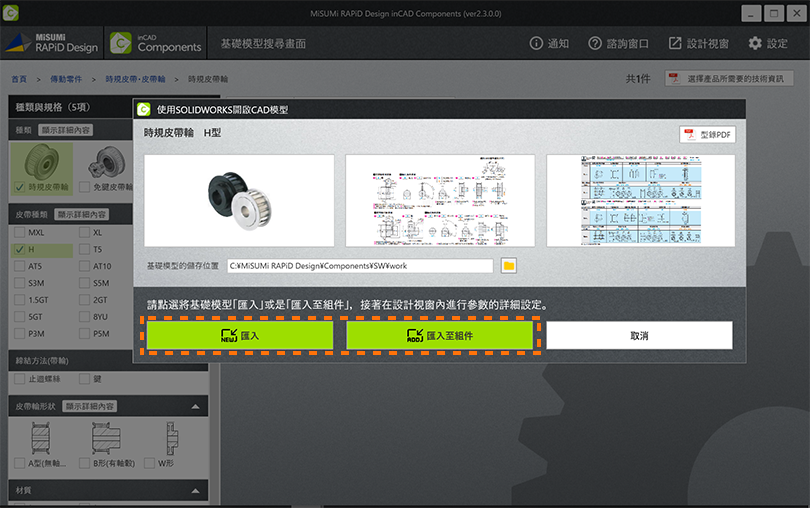Open the 型錄PDF catalog button
The height and width of the screenshot is (508, 810).
click(707, 134)
